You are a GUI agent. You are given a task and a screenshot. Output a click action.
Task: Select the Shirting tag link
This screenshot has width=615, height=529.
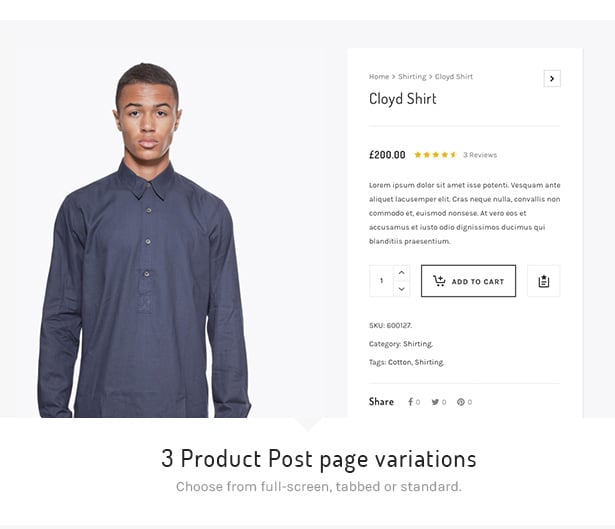pyautogui.click(x=430, y=362)
